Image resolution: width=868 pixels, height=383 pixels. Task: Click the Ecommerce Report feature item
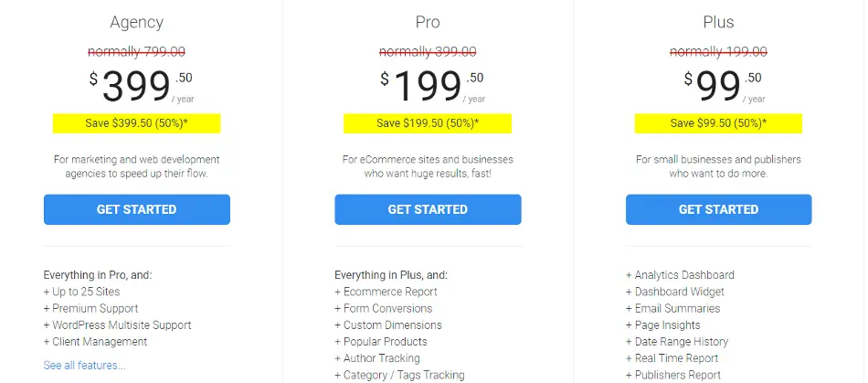pos(386,292)
